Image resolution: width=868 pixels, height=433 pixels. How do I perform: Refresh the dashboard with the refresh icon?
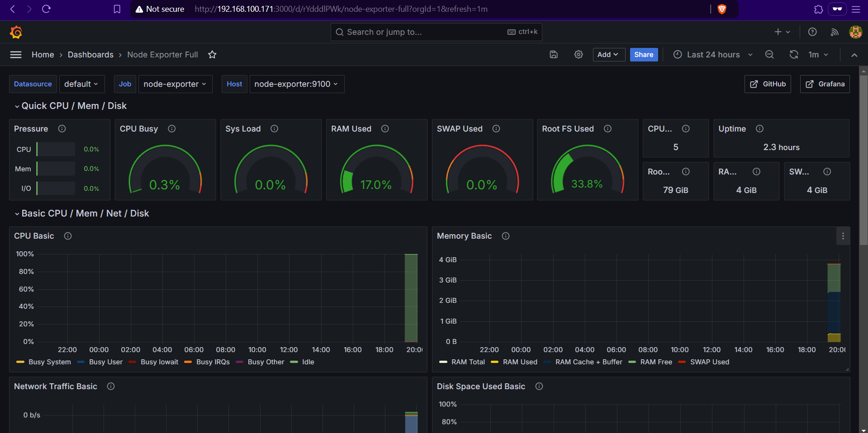click(794, 55)
